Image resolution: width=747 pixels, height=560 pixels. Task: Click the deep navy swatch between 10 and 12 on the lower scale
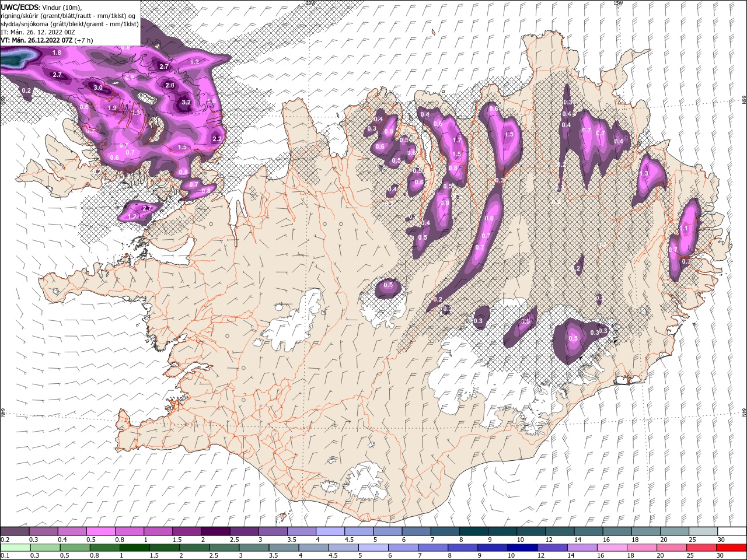[522, 548]
